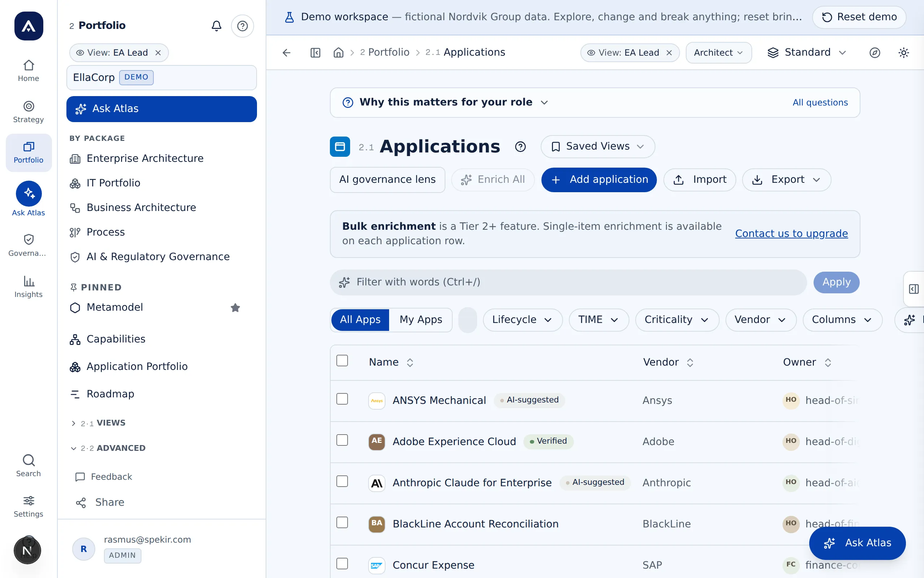This screenshot has width=924, height=578.
Task: Click sparkle icon right of Columns
Action: 910,320
